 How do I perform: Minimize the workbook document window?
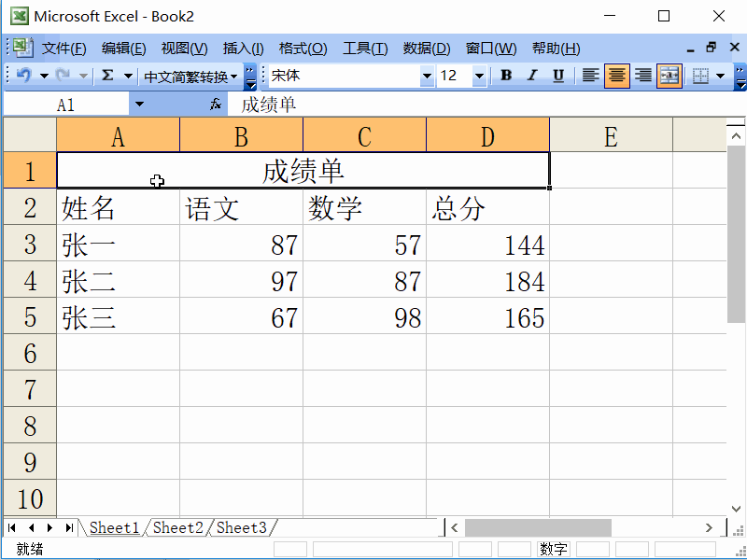[691, 49]
